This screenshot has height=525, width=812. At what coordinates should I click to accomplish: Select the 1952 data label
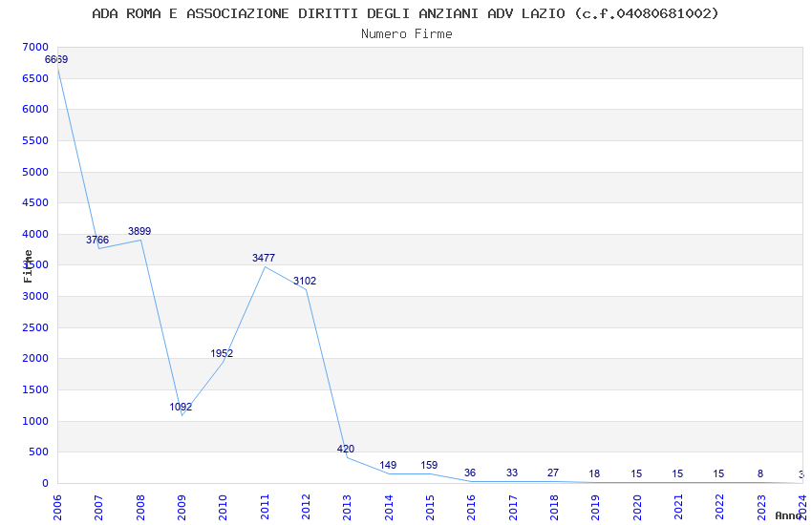pyautogui.click(x=222, y=354)
